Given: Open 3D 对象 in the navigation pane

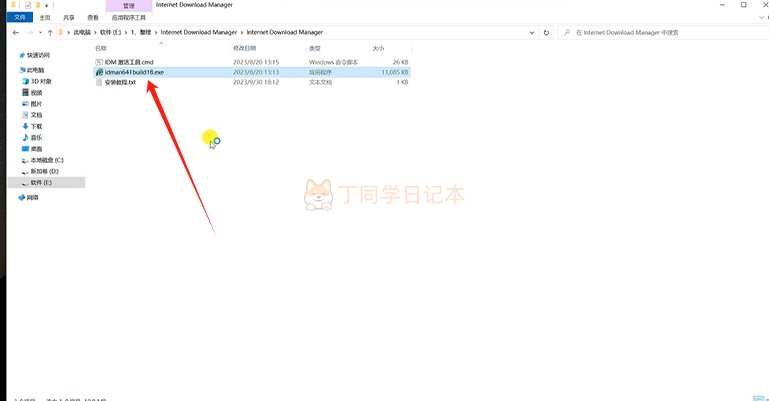Looking at the screenshot, I should point(37,81).
